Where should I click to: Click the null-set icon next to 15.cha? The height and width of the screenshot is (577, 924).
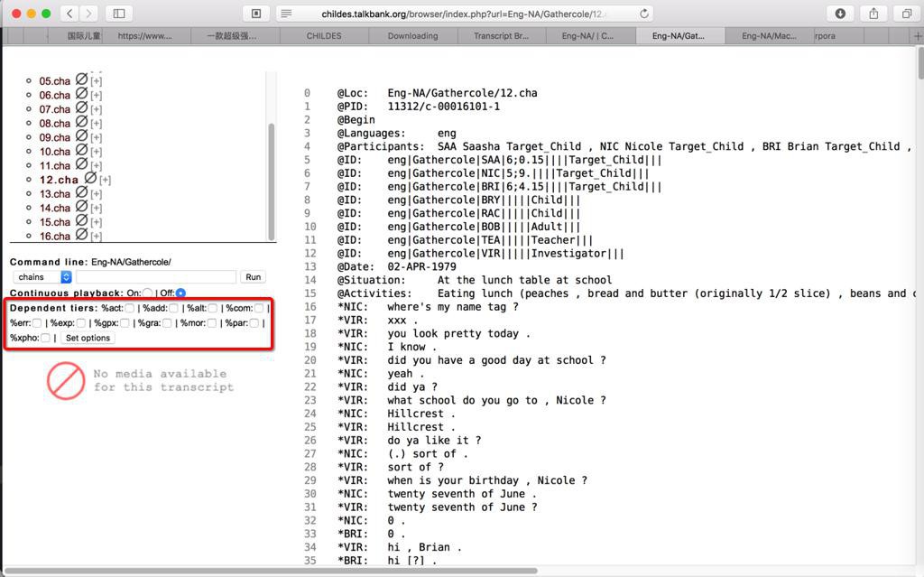[x=81, y=221]
